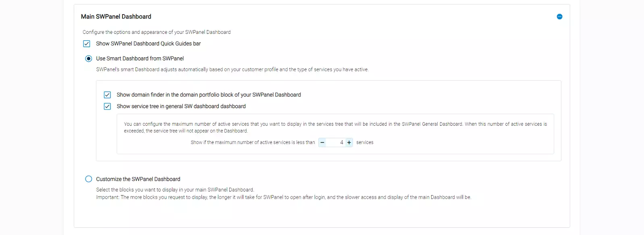This screenshot has width=644, height=235.
Task: Increase the maximum active services number
Action: [x=349, y=142]
